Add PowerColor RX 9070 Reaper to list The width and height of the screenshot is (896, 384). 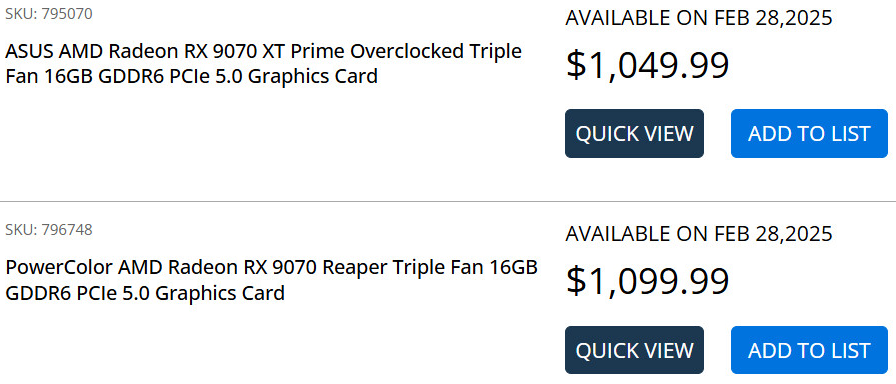pyautogui.click(x=809, y=350)
